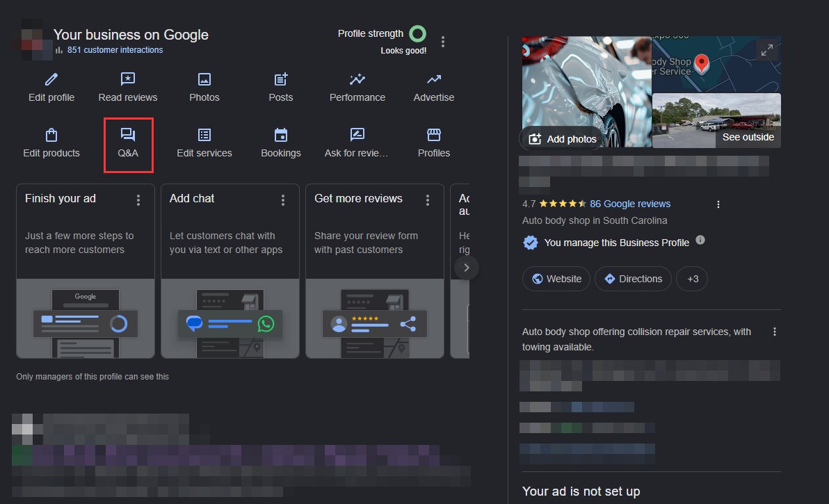This screenshot has width=829, height=504.
Task: Expand the map with the expand icon
Action: pyautogui.click(x=766, y=50)
